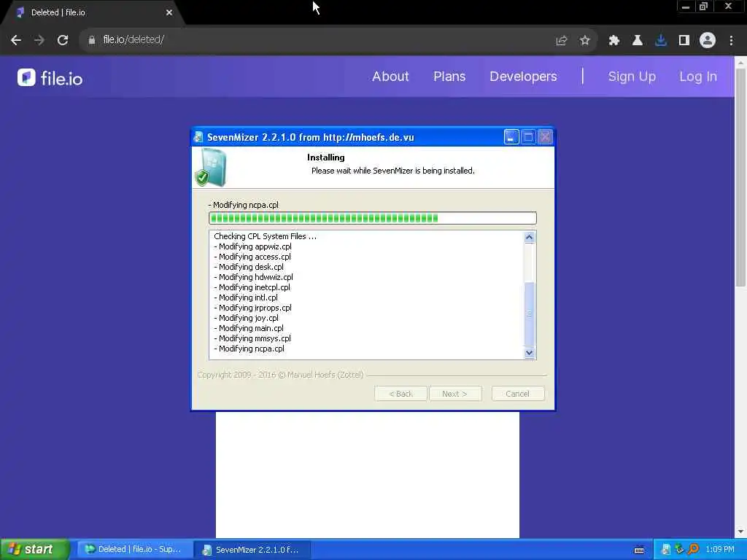Click the magnifier tray icon
The image size is (747, 560).
pyautogui.click(x=694, y=550)
